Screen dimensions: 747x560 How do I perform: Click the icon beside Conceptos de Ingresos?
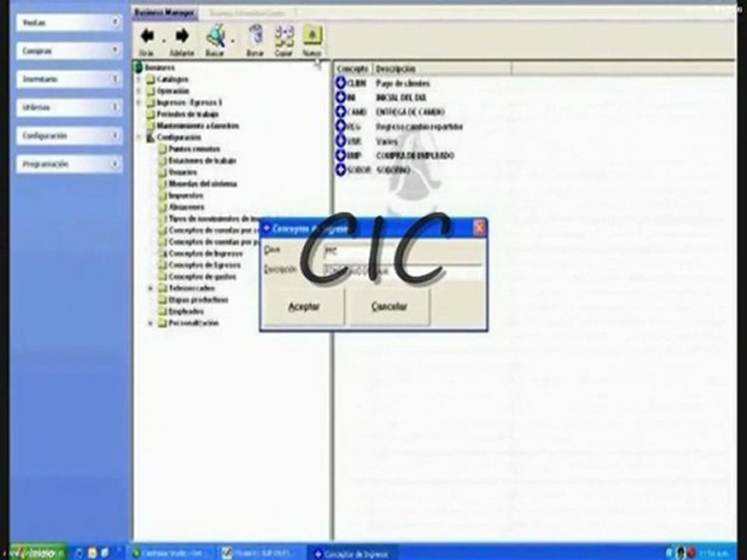click(x=163, y=254)
